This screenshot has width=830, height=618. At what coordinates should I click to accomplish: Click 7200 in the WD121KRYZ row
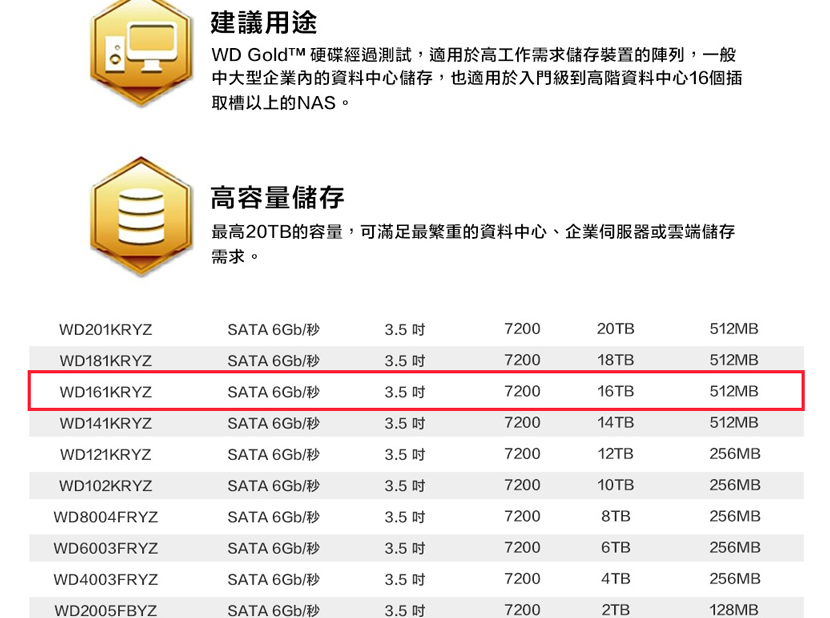point(522,454)
